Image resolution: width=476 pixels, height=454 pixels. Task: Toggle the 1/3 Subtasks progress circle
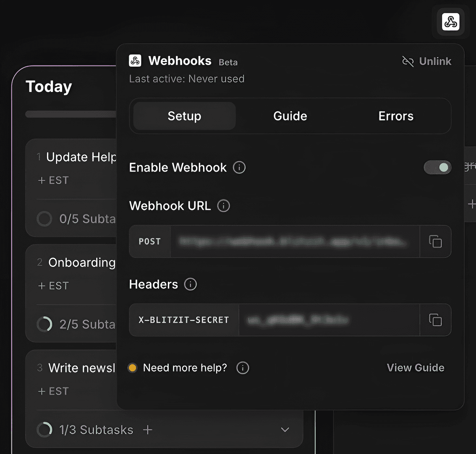click(44, 430)
